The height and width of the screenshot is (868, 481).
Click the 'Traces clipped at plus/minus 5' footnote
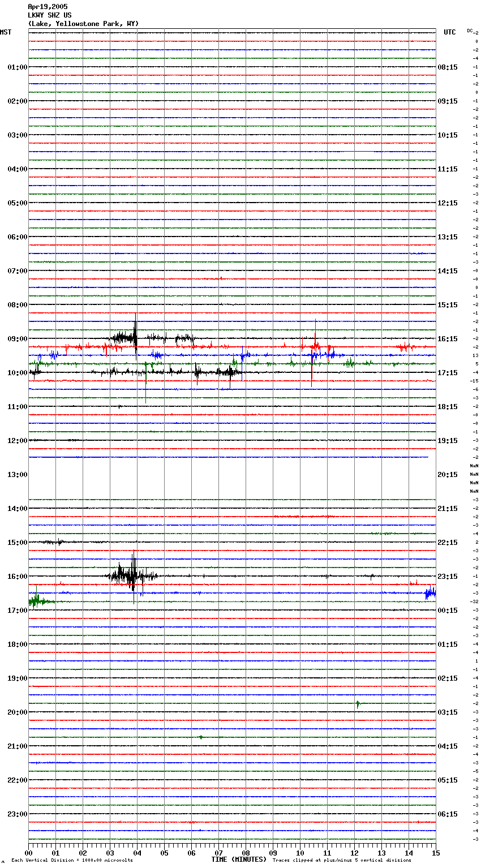click(x=342, y=861)
